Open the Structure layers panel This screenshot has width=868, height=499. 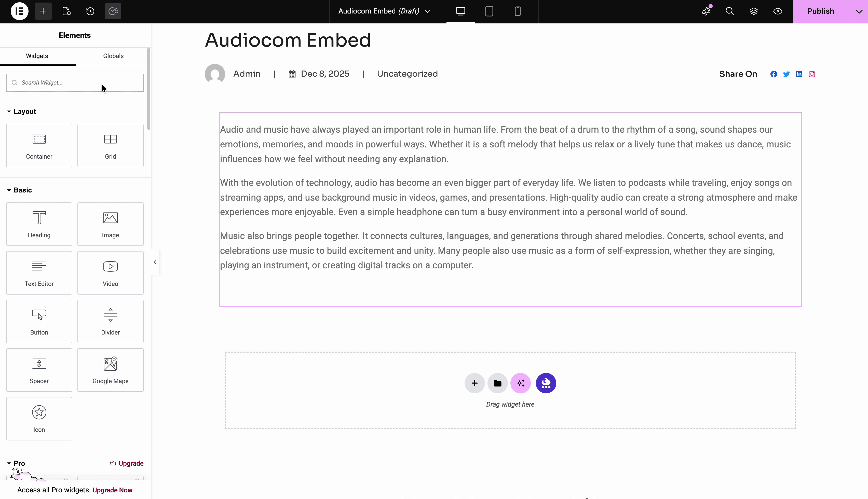coord(754,11)
